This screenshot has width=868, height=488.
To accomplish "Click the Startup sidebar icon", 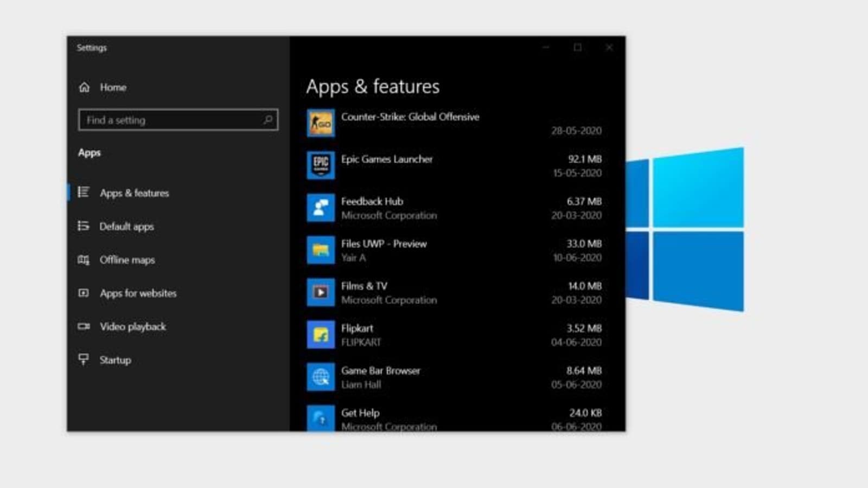I will click(x=83, y=359).
